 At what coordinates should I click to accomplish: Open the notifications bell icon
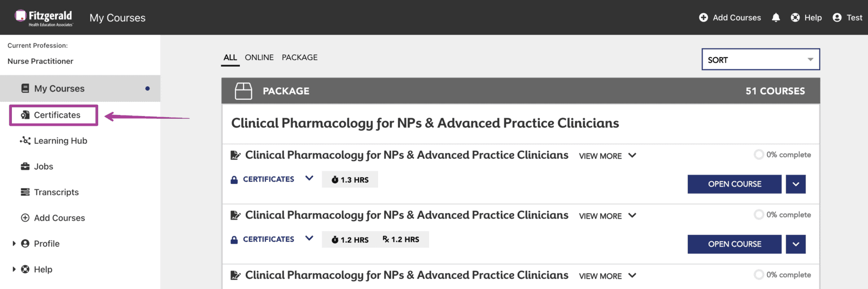point(776,17)
